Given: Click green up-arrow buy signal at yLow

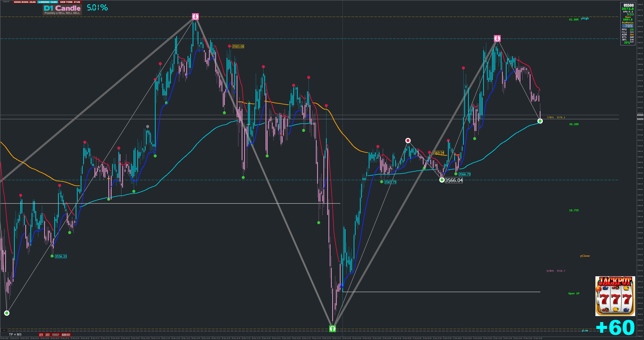Looking at the screenshot, I should click(332, 329).
